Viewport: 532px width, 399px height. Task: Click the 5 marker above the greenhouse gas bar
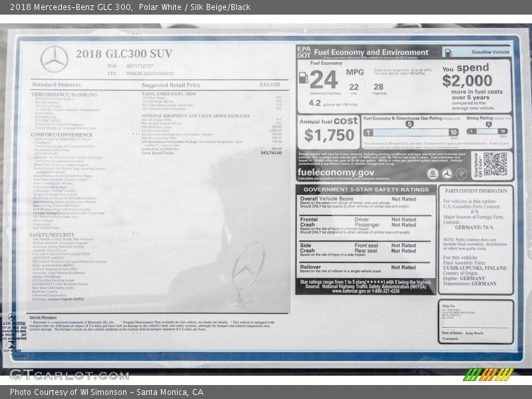click(410, 124)
